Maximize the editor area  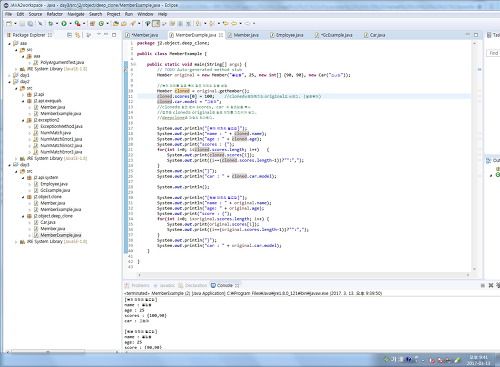coord(476,35)
